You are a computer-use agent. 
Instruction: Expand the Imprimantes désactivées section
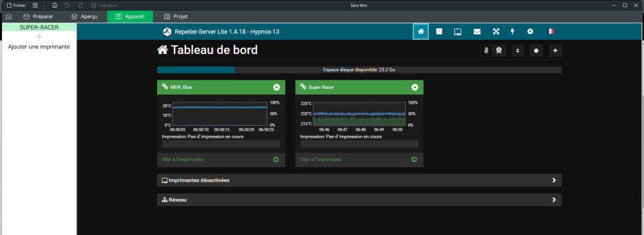click(x=359, y=180)
